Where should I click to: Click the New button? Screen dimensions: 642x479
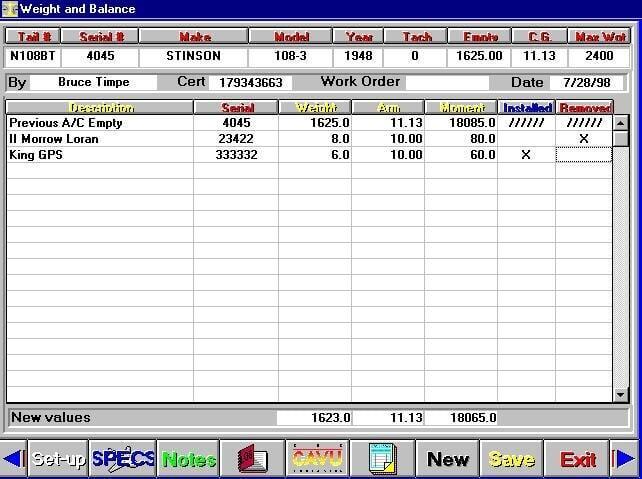pos(448,459)
